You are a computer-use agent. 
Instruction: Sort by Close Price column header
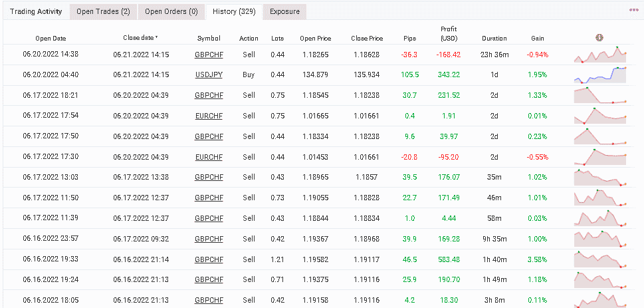click(367, 38)
